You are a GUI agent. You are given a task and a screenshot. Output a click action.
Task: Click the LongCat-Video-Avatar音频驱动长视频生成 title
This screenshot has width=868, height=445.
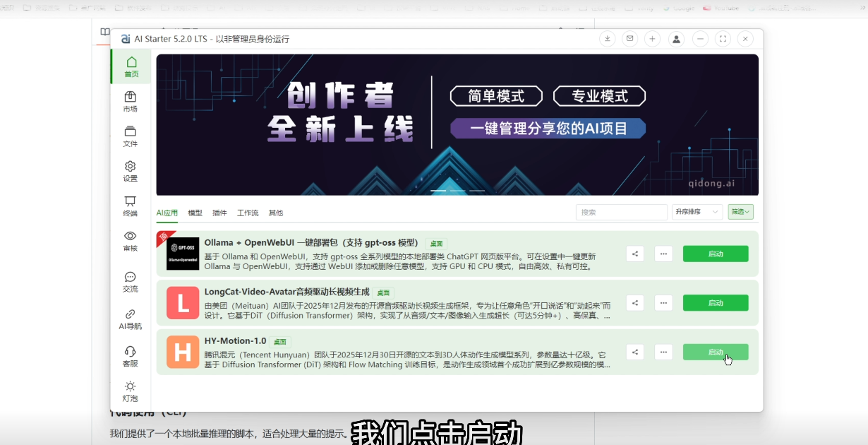pos(287,292)
